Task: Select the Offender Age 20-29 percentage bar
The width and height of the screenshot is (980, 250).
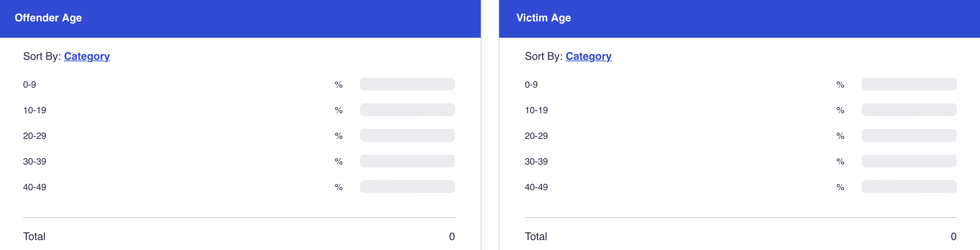Action: [407, 135]
